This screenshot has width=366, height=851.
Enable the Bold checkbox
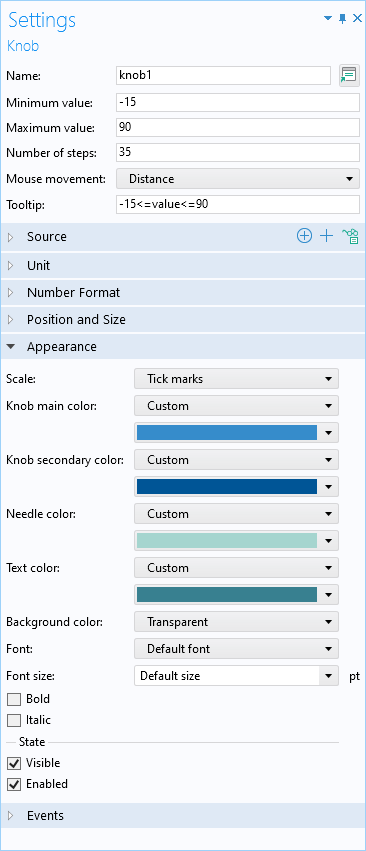[x=14, y=699]
